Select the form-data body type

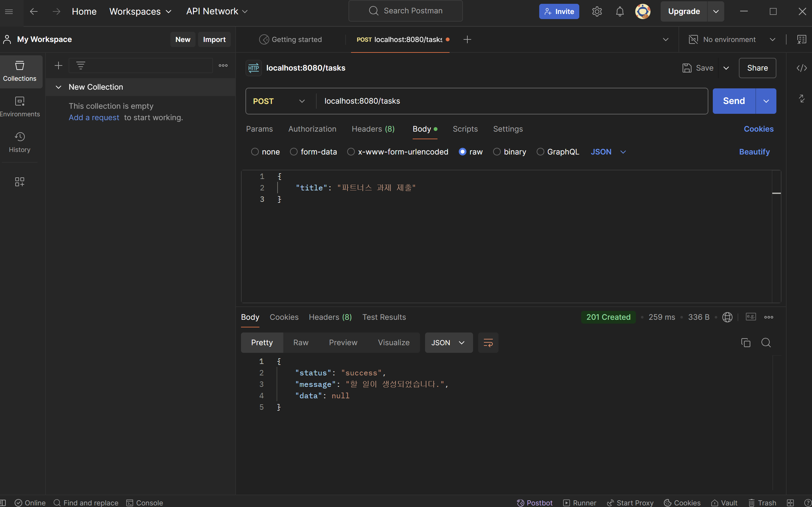click(294, 152)
